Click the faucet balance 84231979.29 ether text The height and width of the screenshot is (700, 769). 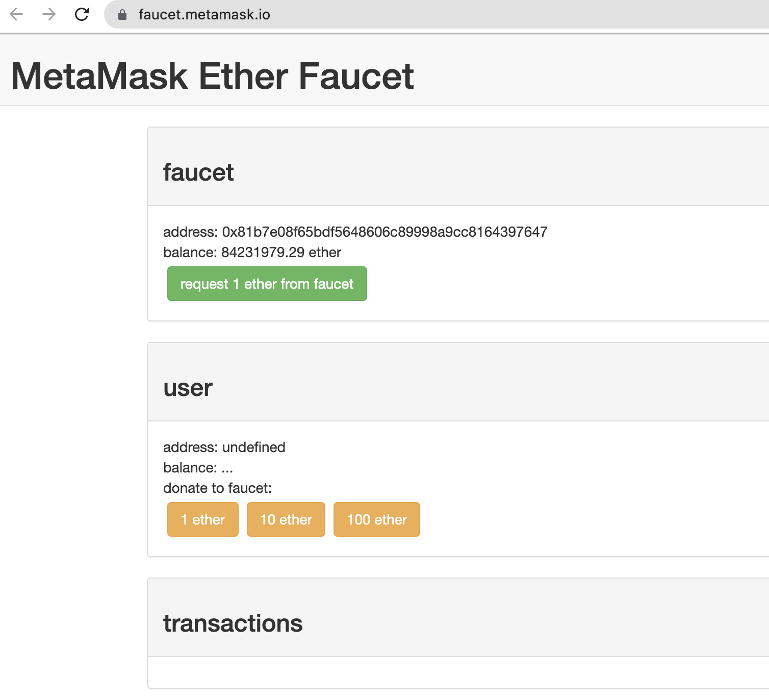(281, 253)
